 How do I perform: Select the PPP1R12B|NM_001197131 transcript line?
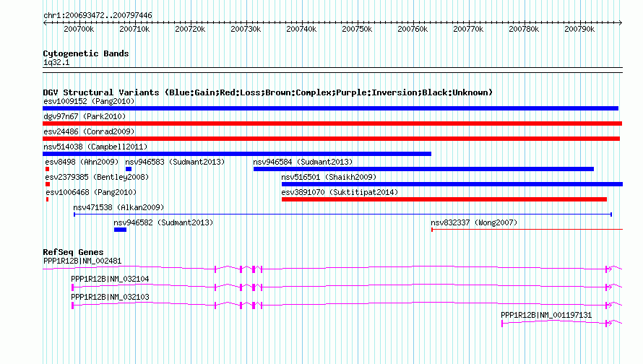(x=561, y=323)
